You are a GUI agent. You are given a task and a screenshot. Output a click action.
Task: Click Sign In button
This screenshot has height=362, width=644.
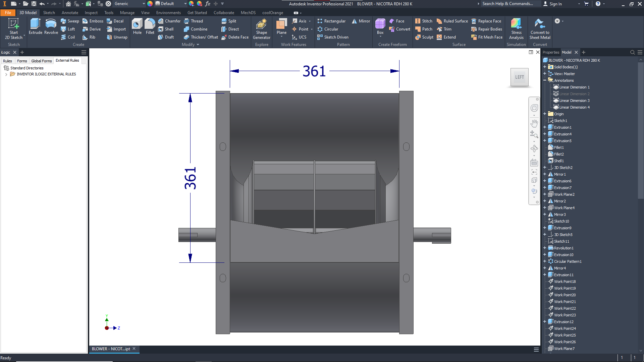pos(555,4)
